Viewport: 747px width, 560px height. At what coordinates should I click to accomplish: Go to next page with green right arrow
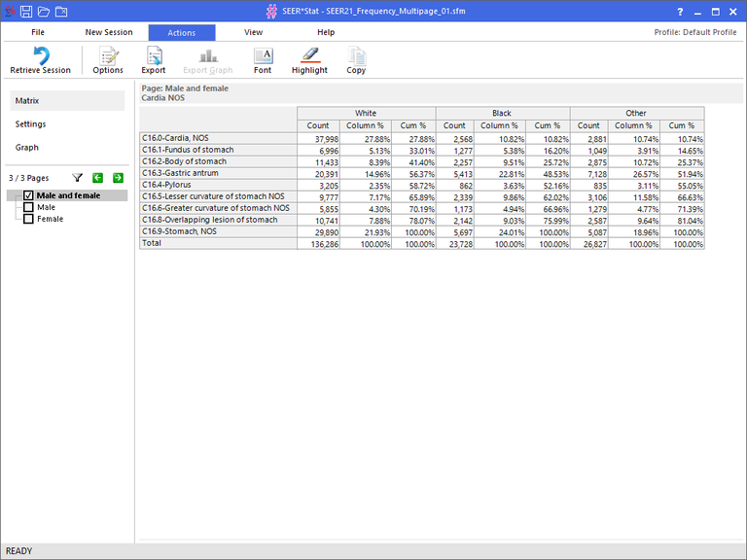coord(118,178)
